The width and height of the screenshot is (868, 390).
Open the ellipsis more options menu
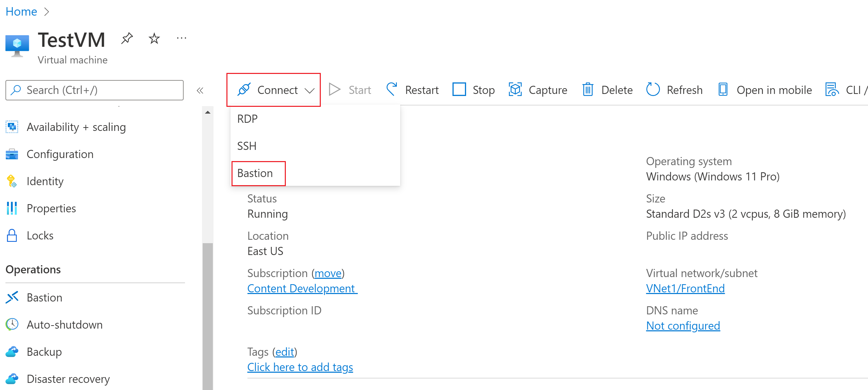point(181,38)
